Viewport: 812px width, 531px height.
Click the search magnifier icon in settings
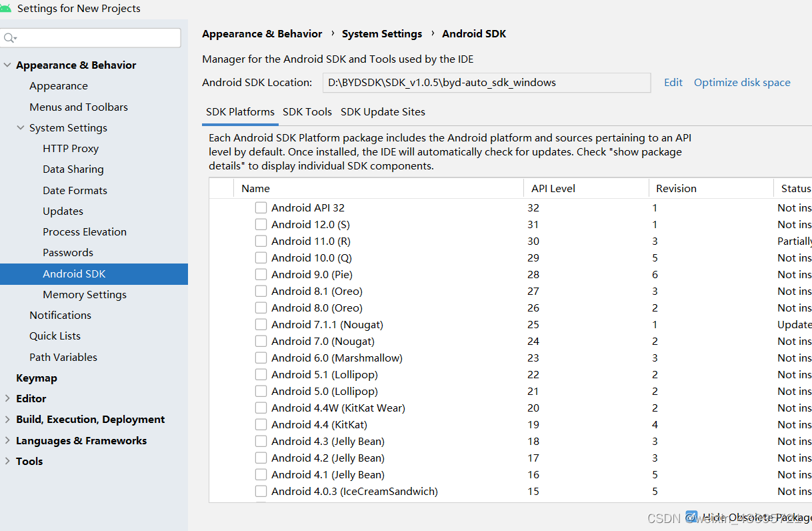9,38
